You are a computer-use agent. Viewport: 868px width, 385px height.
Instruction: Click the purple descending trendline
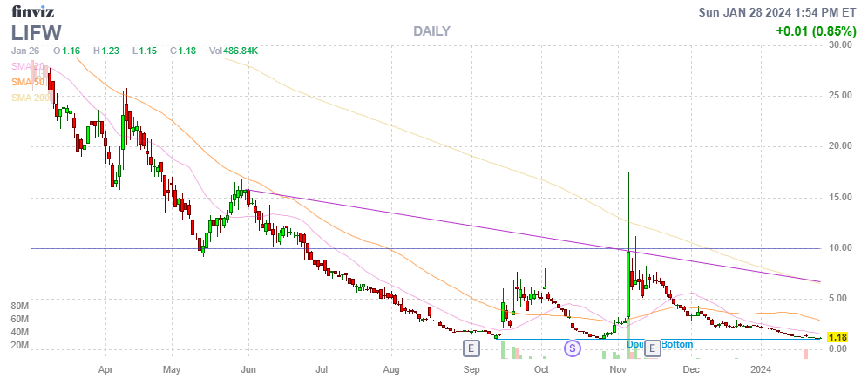436,226
